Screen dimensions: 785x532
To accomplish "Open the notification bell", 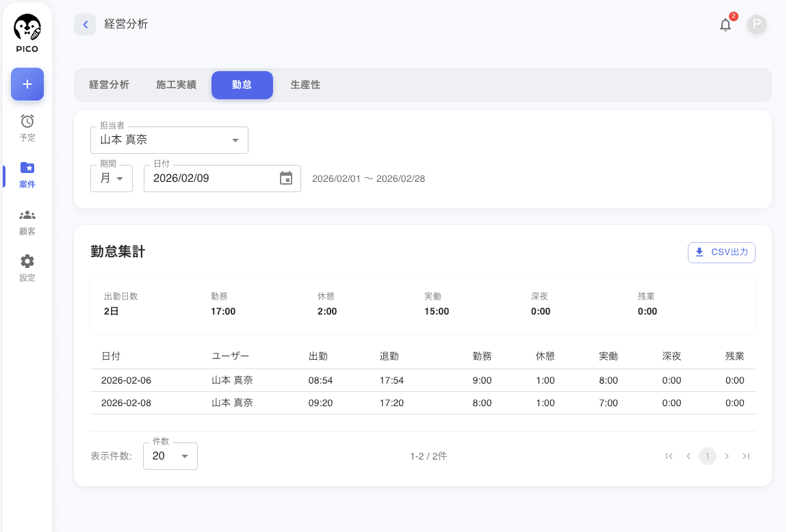I will click(725, 25).
